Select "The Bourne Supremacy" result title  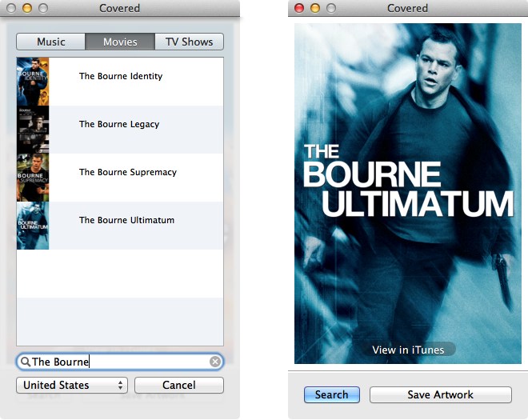[128, 172]
